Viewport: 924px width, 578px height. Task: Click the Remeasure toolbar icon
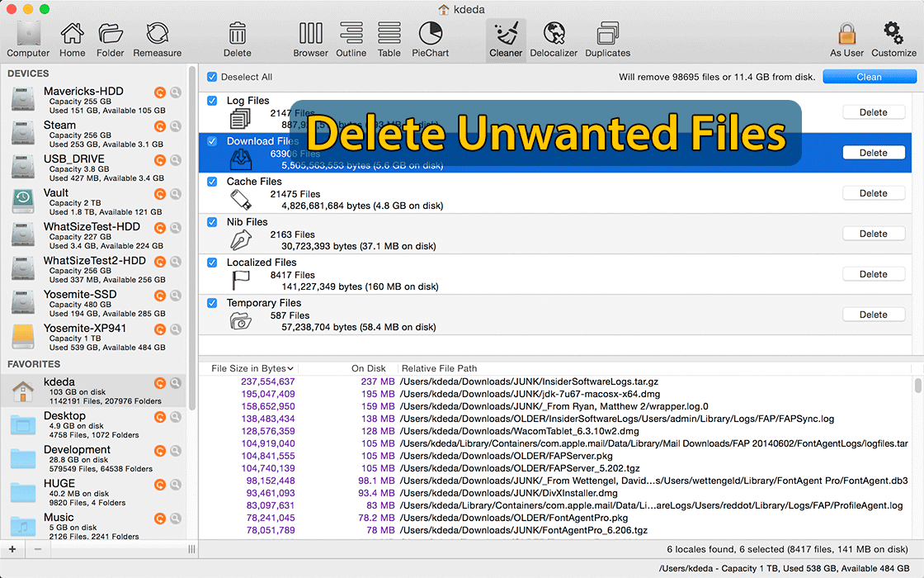(x=157, y=39)
